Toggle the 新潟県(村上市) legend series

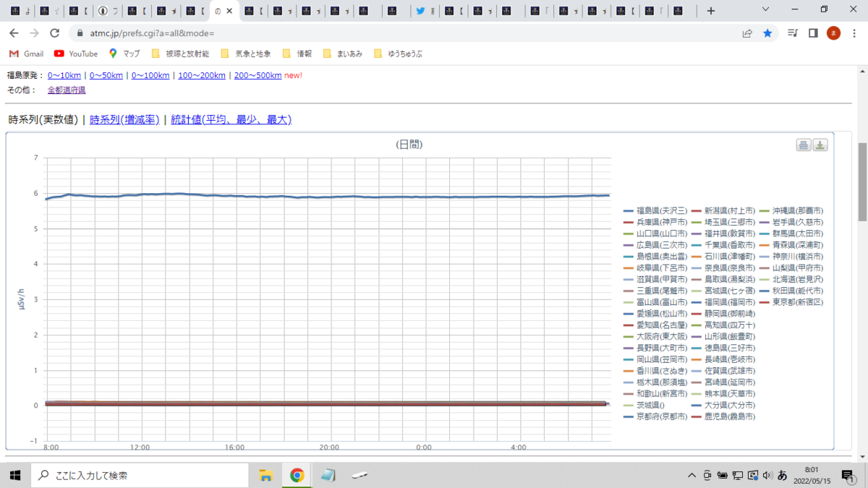(723, 210)
